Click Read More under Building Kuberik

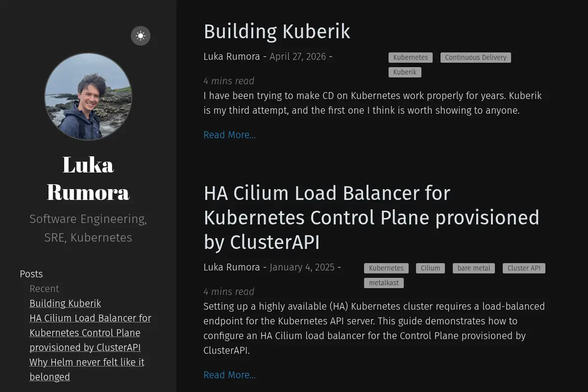coord(230,135)
